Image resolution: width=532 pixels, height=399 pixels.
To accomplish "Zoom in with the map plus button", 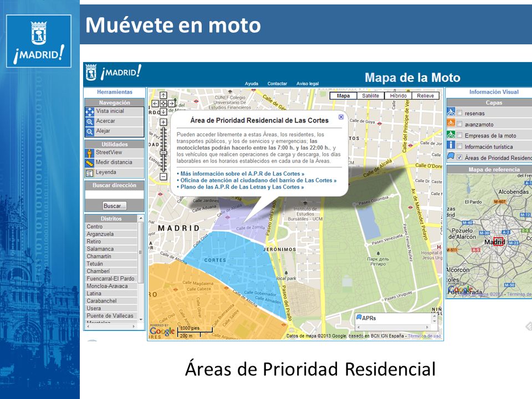I will [x=163, y=122].
